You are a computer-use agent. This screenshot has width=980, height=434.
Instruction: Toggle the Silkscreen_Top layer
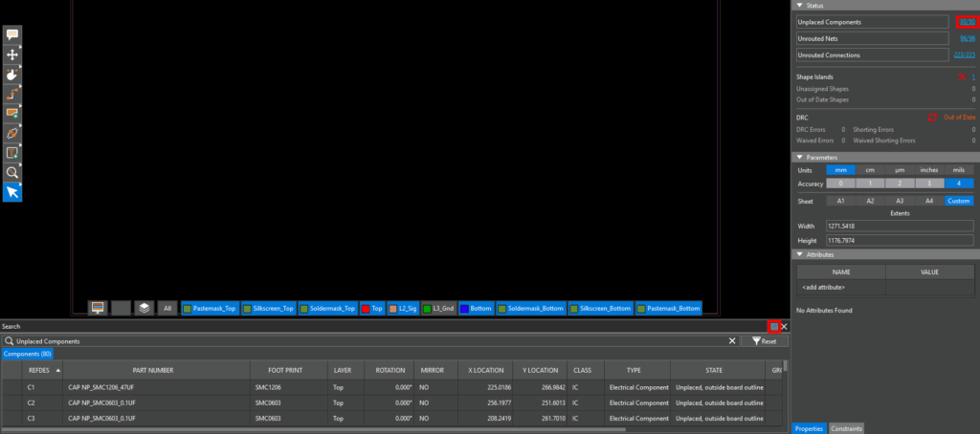[x=268, y=309]
